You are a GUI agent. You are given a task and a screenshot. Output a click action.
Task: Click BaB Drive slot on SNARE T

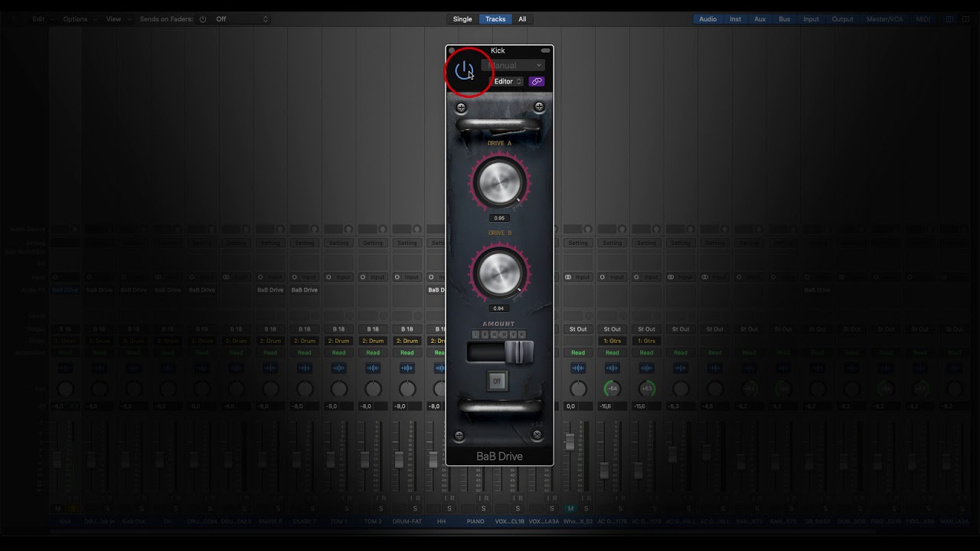click(304, 290)
